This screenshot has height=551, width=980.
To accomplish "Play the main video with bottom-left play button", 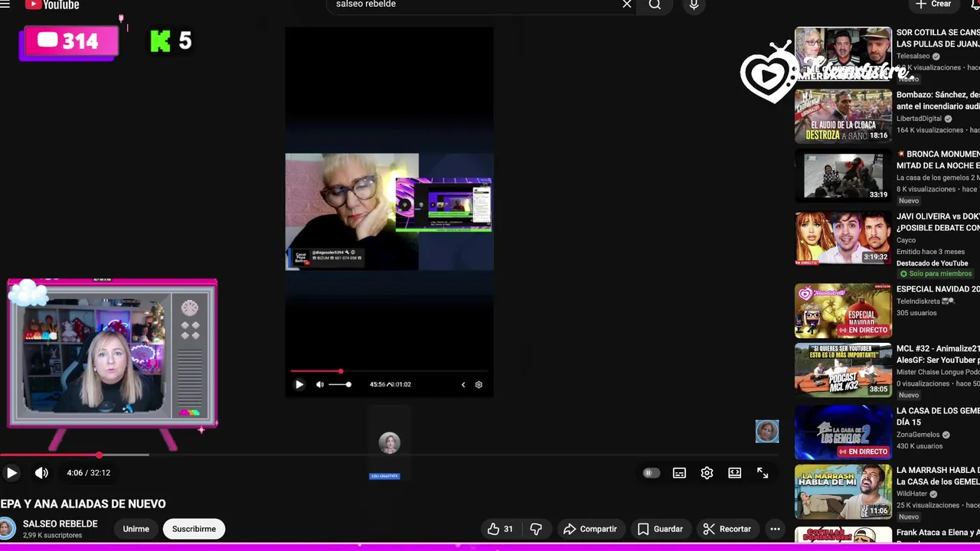I will (11, 473).
